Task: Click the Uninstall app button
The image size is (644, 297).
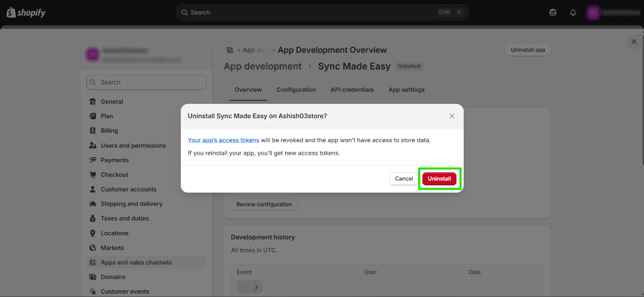Action: [528, 50]
